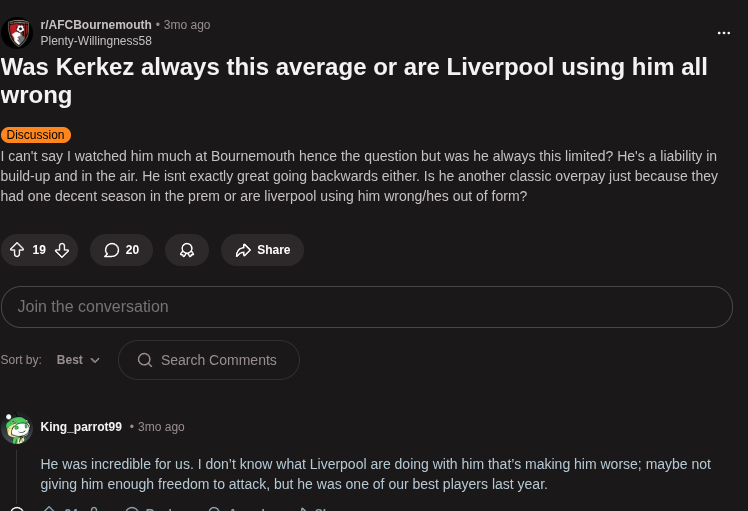Open the post's three-dot options menu
This screenshot has width=748, height=511.
[x=724, y=33]
